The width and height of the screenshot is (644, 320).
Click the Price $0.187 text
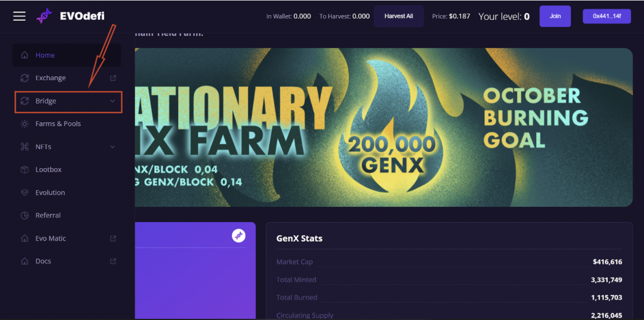451,16
